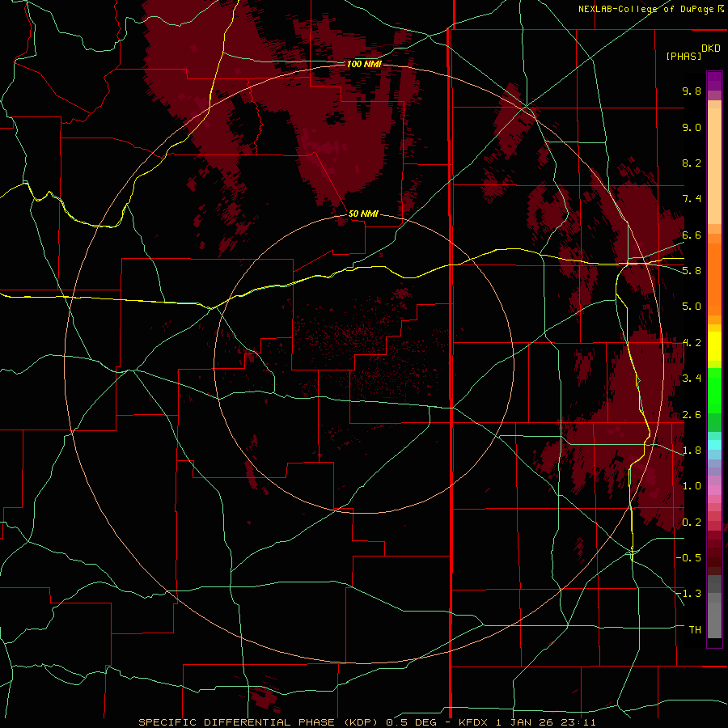The image size is (728, 728).
Task: Click the cyan segment of the color bar
Action: click(x=714, y=445)
